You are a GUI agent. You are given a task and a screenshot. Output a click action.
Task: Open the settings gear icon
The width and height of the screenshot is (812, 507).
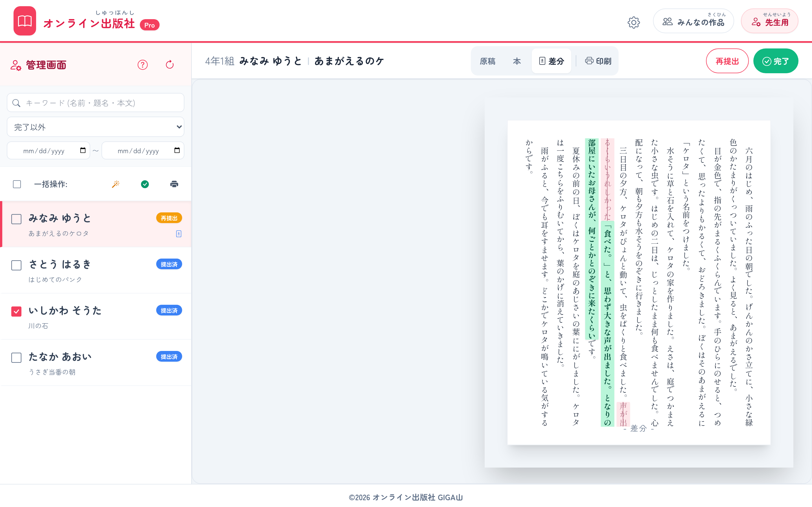(x=634, y=23)
